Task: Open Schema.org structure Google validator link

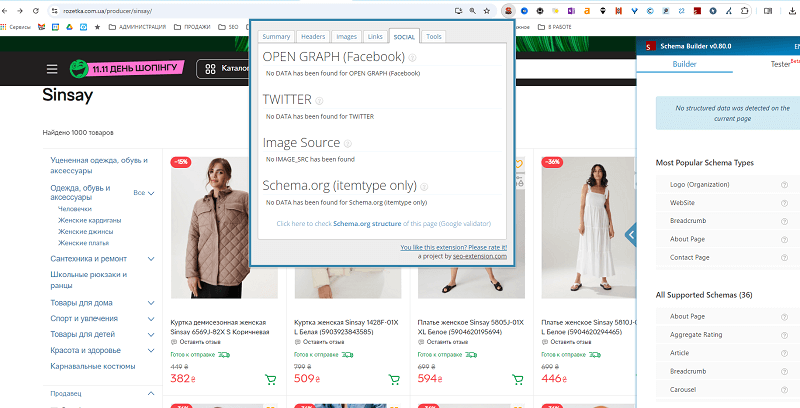Action: (x=383, y=223)
